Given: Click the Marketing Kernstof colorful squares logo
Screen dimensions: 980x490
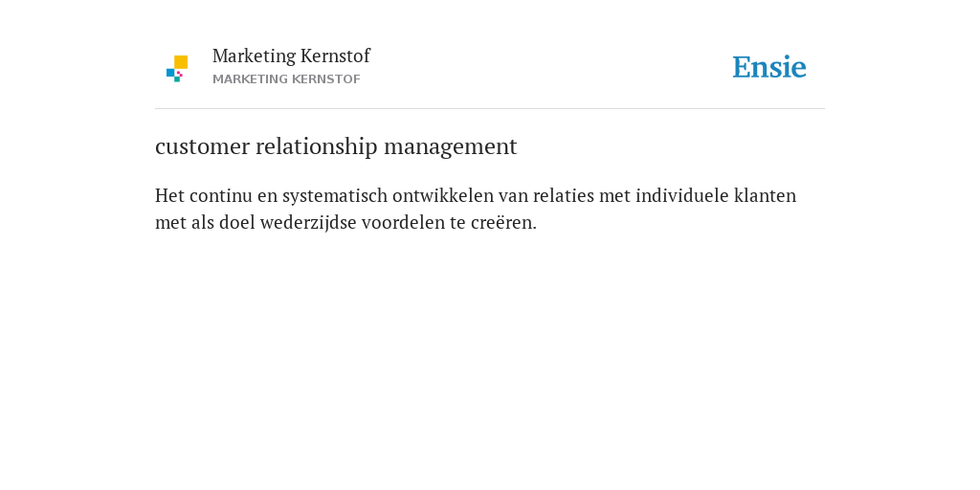Looking at the screenshot, I should point(177,69).
